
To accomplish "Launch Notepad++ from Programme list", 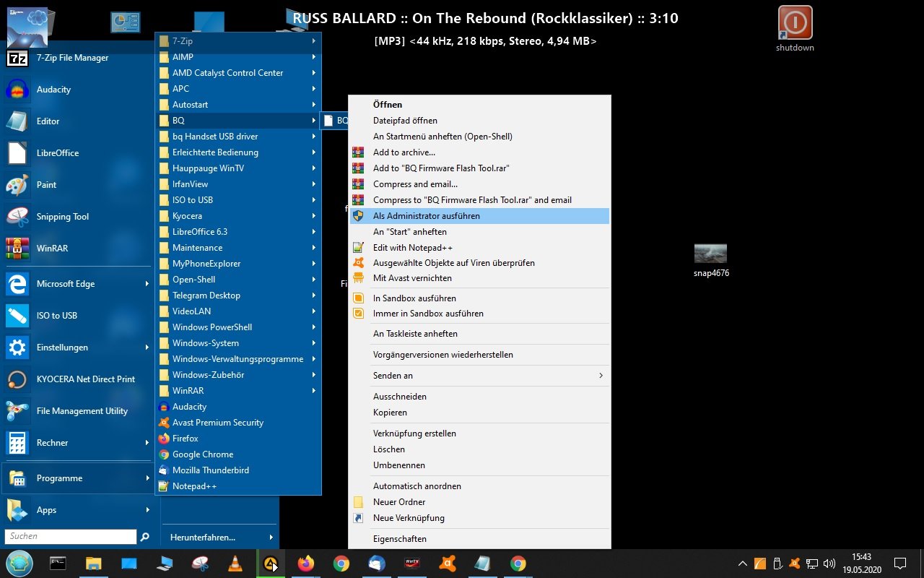I will coord(238,486).
